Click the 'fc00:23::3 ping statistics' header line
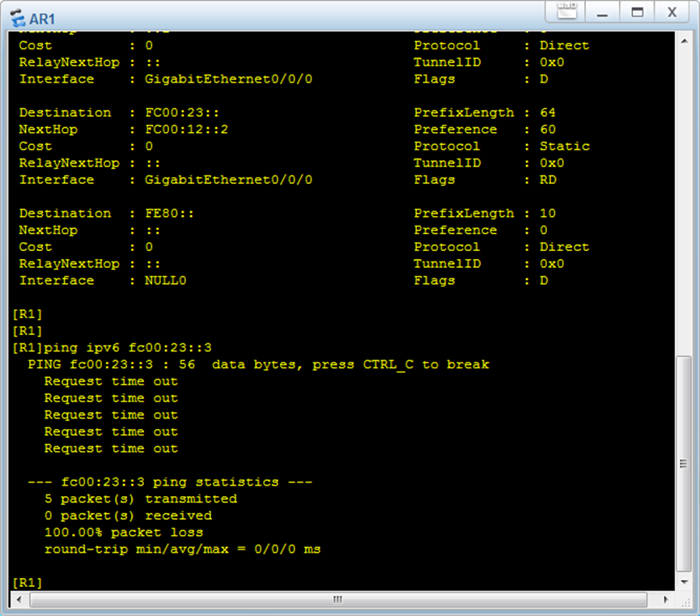Viewport: 700px width, 616px height. 170,482
